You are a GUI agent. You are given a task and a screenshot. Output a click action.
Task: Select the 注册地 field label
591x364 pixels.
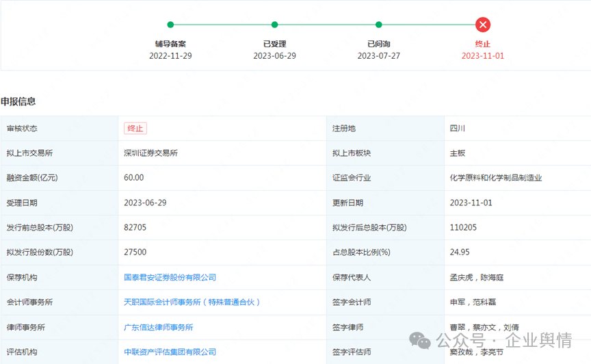pos(344,128)
